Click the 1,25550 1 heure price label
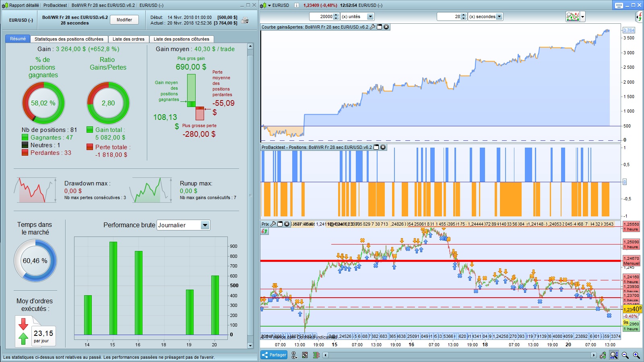Viewport: 644px width, 362px height. point(631,226)
